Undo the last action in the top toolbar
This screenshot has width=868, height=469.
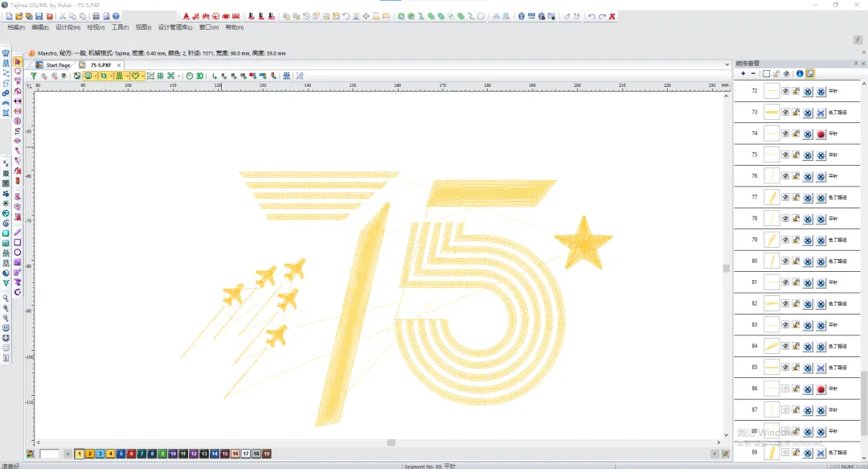click(x=592, y=16)
